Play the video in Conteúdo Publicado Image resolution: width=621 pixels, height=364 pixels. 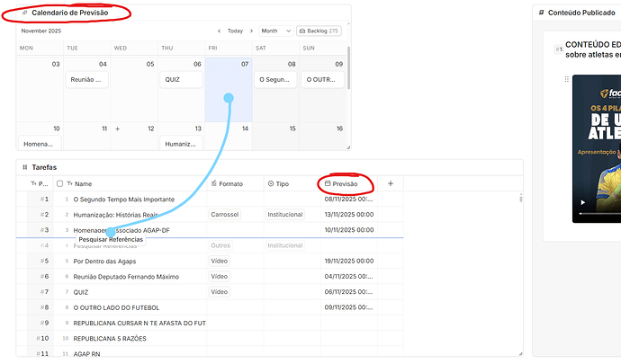(x=582, y=202)
